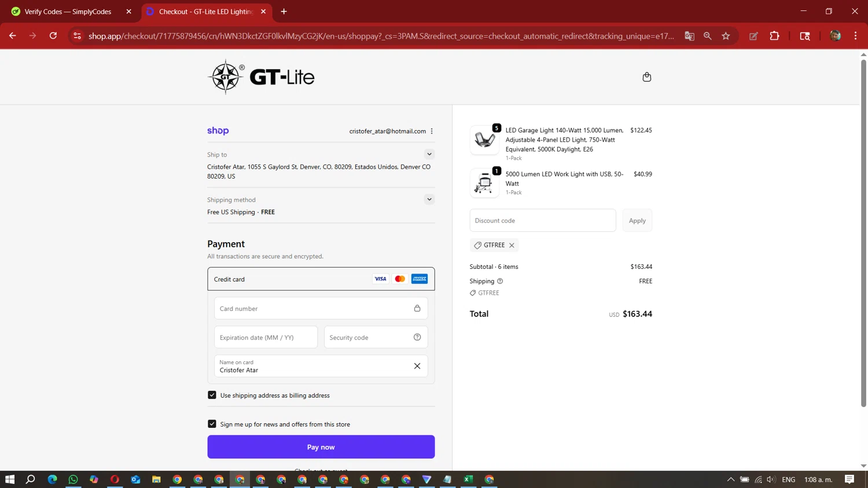Toggle Use shipping address as billing address

[212, 395]
